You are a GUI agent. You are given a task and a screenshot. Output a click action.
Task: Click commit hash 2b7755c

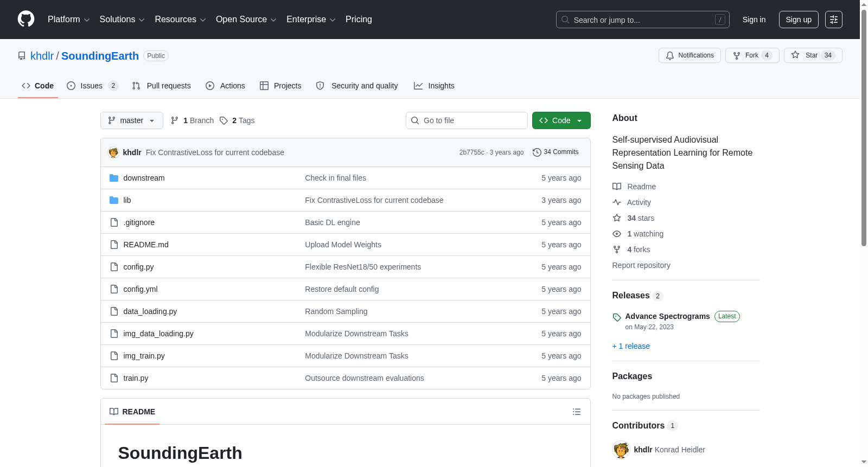click(471, 152)
